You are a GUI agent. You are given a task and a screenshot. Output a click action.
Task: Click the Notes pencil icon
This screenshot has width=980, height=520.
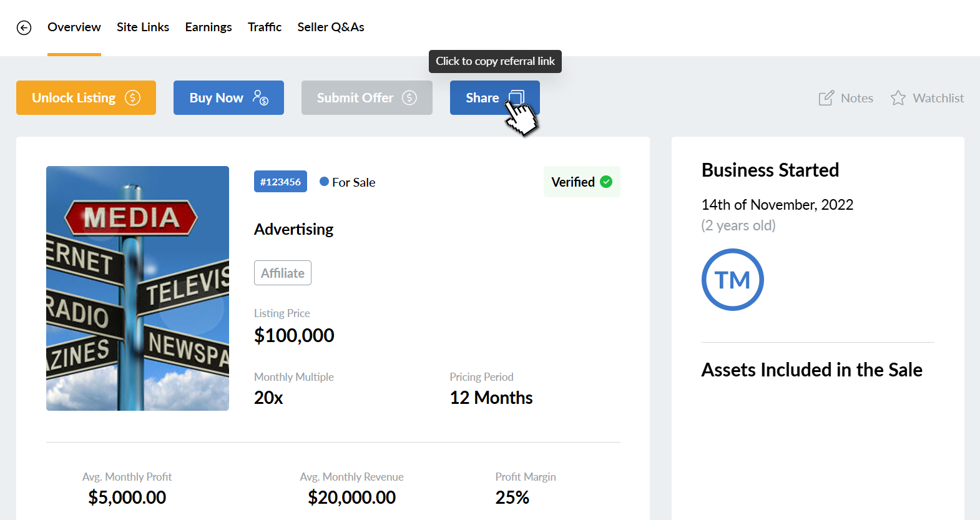826,98
